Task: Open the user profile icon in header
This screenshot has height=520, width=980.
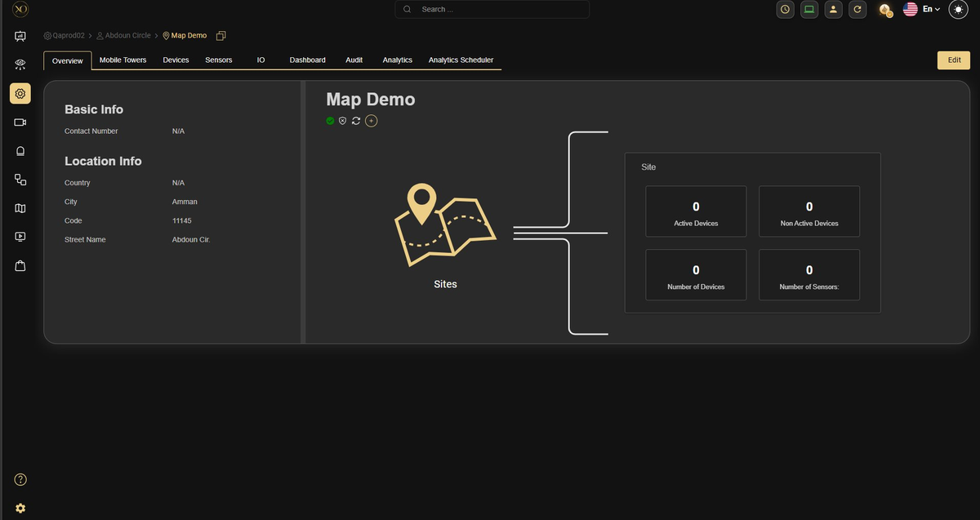Action: click(833, 10)
